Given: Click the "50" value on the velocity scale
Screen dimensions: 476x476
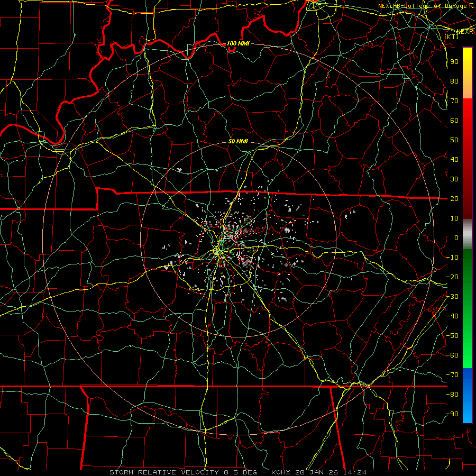Looking at the screenshot, I should pos(454,140).
